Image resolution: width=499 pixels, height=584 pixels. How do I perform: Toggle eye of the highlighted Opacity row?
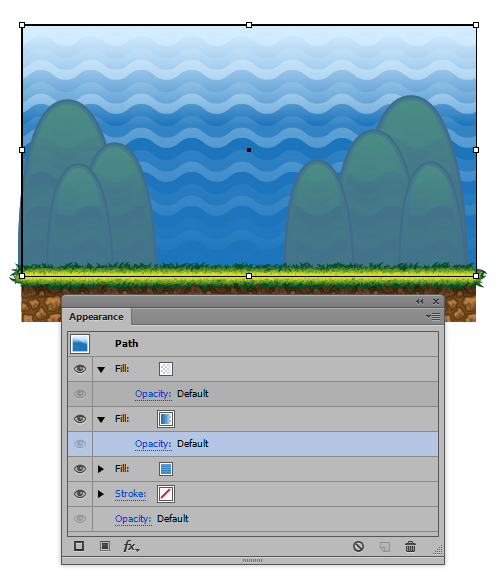(80, 444)
